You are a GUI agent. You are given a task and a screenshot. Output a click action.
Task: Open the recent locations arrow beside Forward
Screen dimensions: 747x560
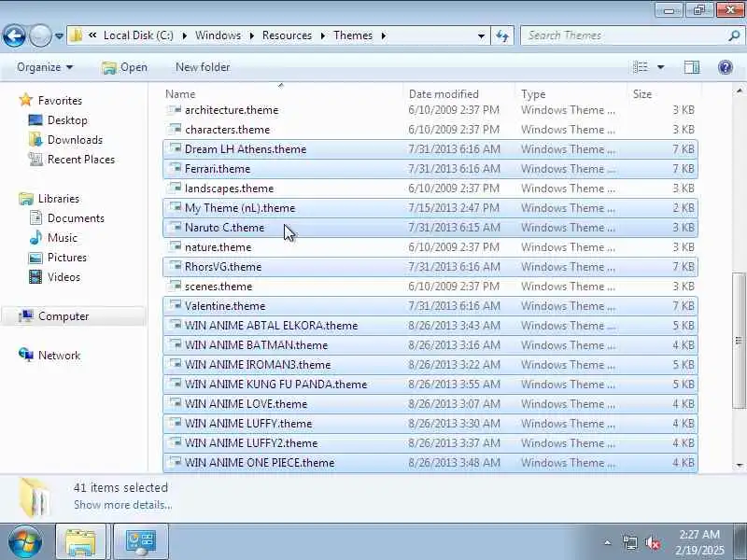point(59,35)
